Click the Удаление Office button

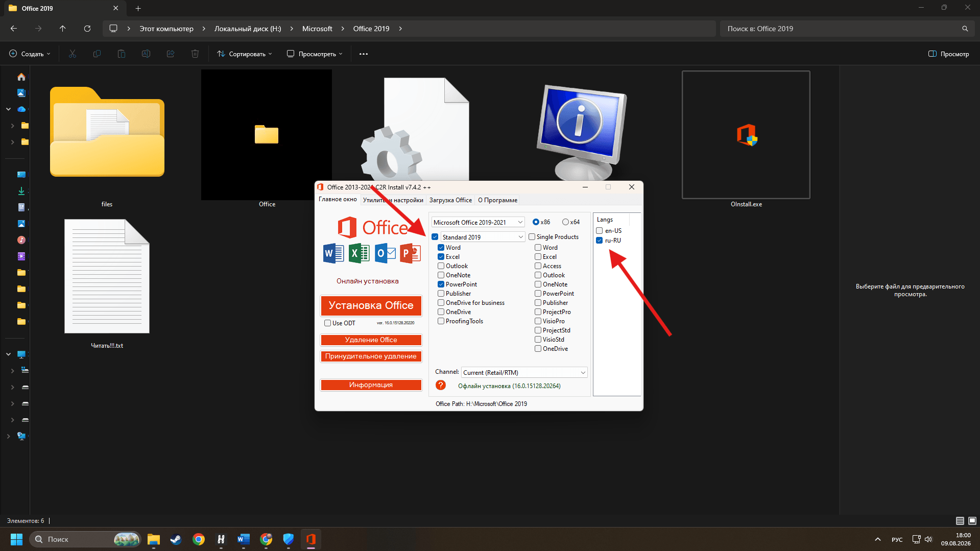(x=371, y=340)
